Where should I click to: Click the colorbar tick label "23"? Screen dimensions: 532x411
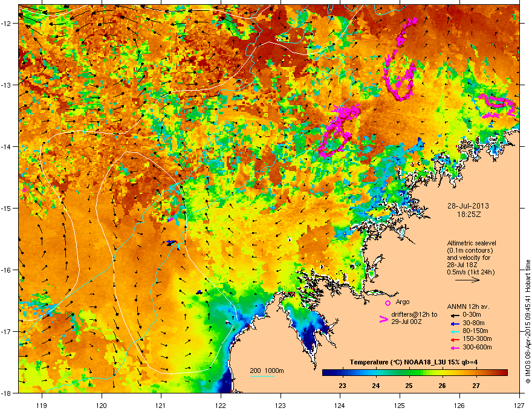(x=342, y=386)
